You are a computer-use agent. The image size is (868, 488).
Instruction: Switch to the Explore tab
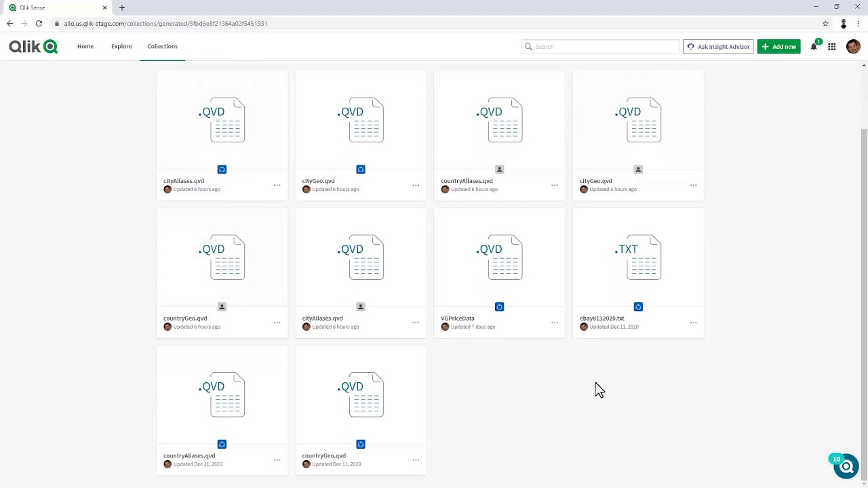121,46
